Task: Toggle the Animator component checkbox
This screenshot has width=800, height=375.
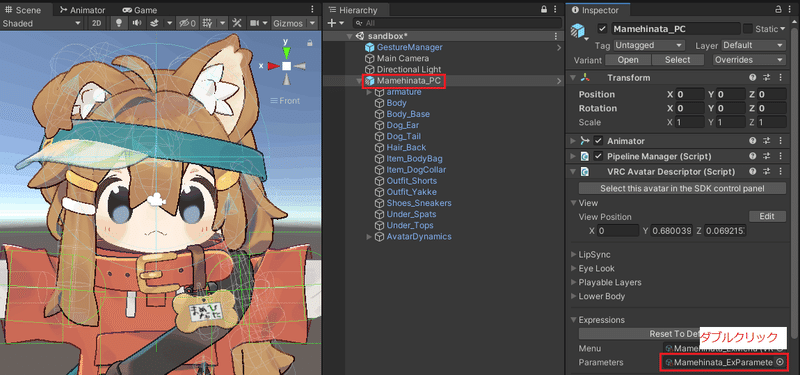Action: click(598, 141)
